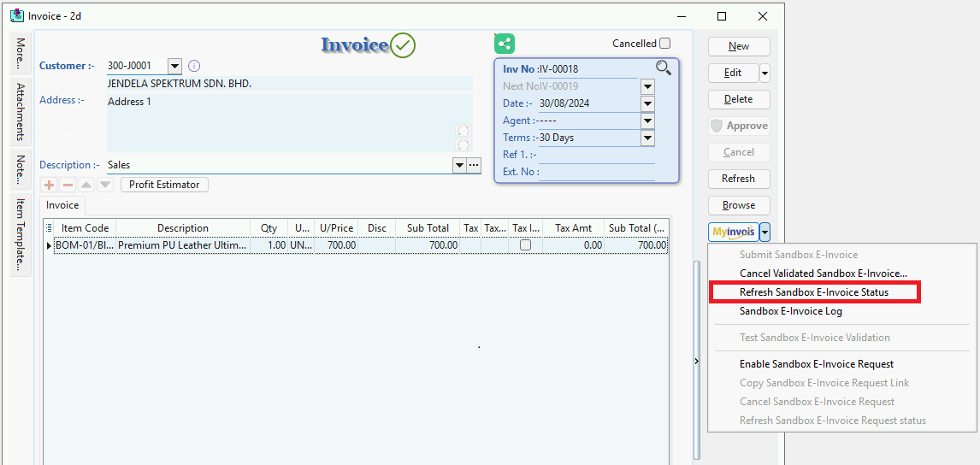Click the Browse button

(738, 205)
